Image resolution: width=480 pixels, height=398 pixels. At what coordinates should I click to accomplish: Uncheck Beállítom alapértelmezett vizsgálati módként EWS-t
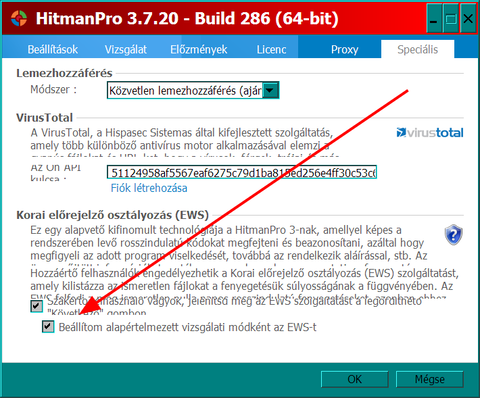pos(48,327)
